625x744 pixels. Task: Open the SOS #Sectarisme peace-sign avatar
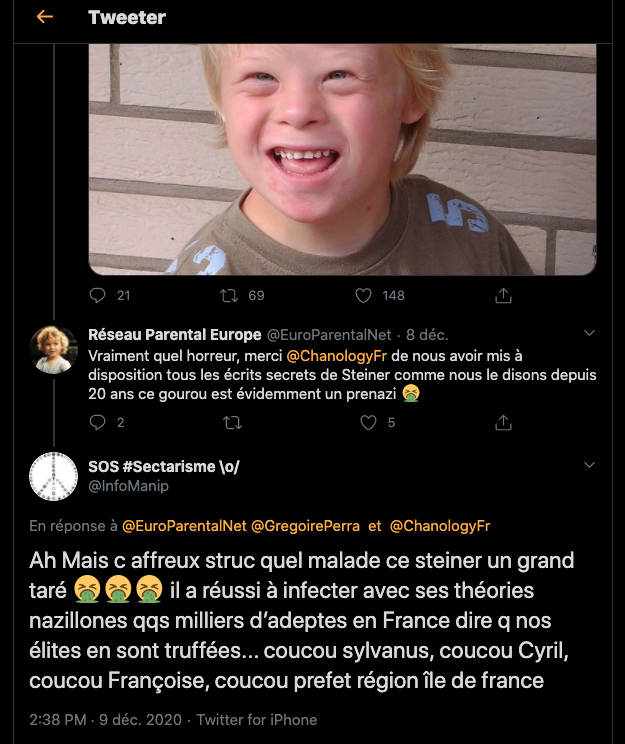pos(54,476)
